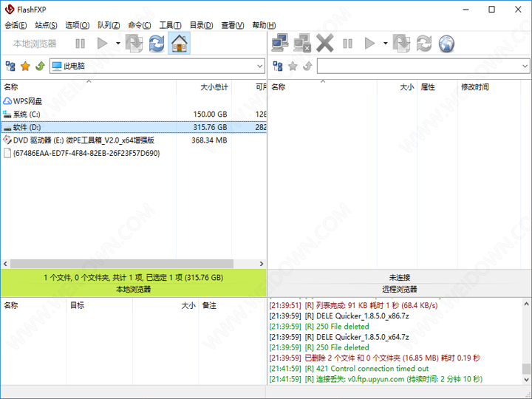
Task: Click the local list horizontal scrollbar thumb
Action: coord(122,264)
